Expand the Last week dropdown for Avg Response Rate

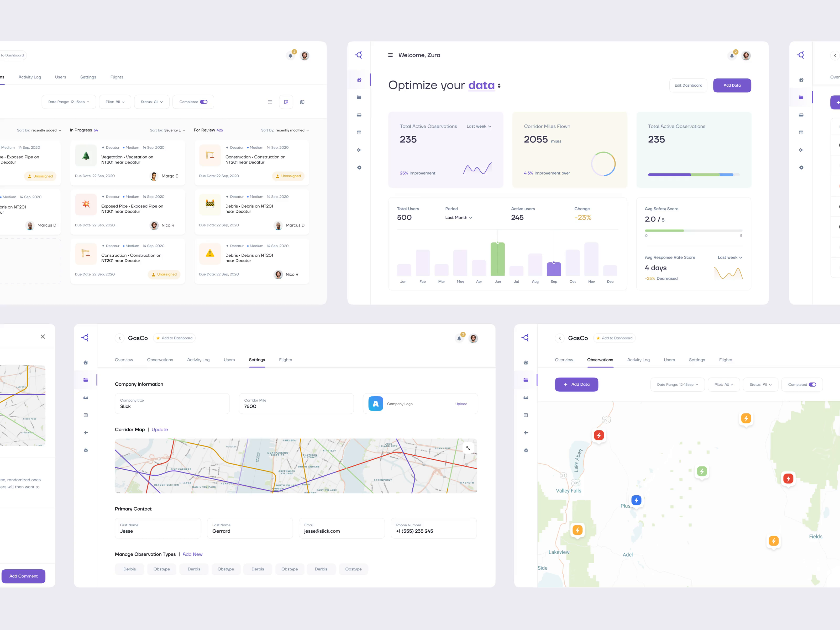click(x=729, y=257)
